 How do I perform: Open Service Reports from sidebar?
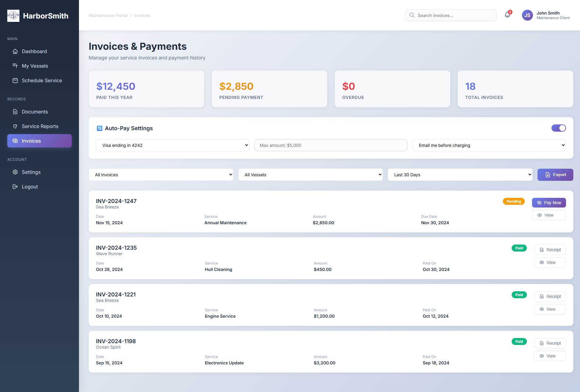pos(40,127)
